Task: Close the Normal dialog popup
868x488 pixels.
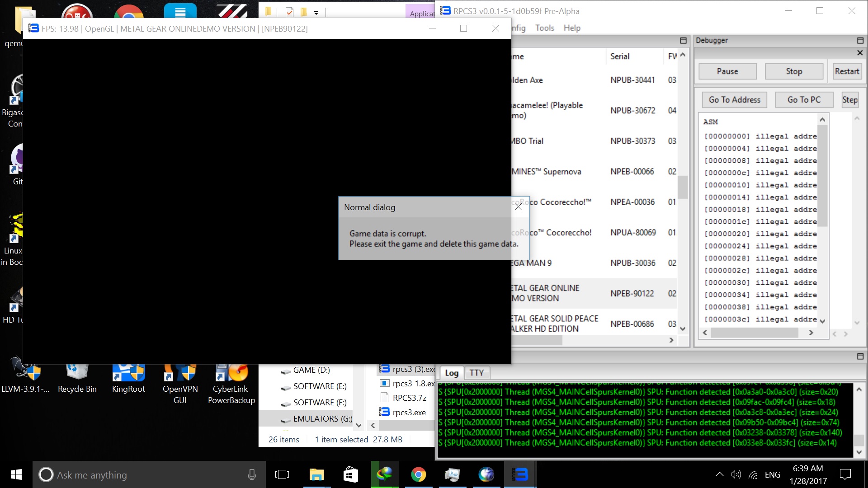Action: (x=518, y=207)
